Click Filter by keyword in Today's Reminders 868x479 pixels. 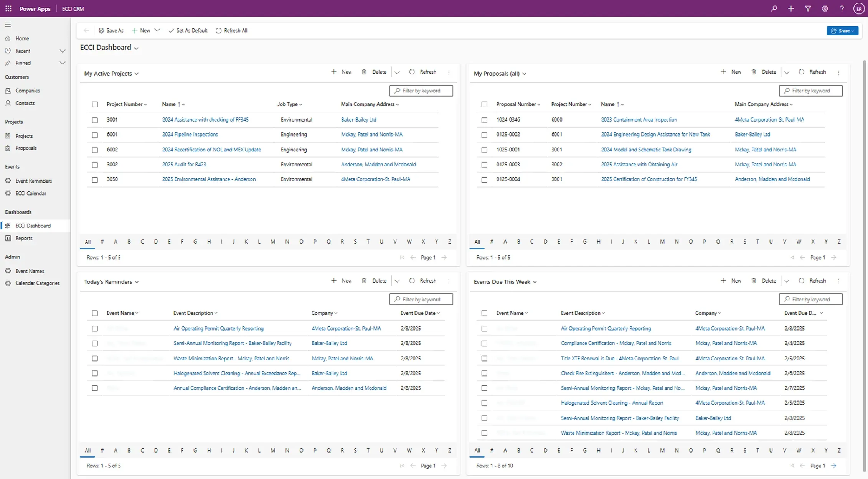[x=421, y=299]
